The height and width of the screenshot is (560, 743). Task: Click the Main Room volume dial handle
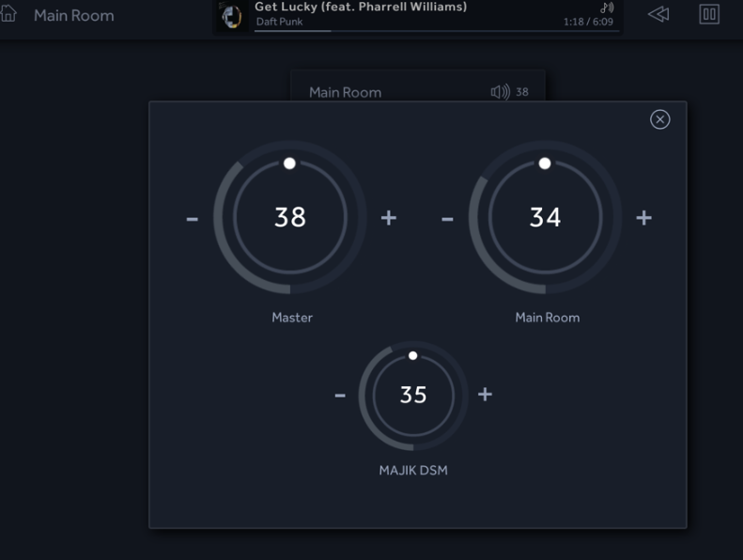545,163
